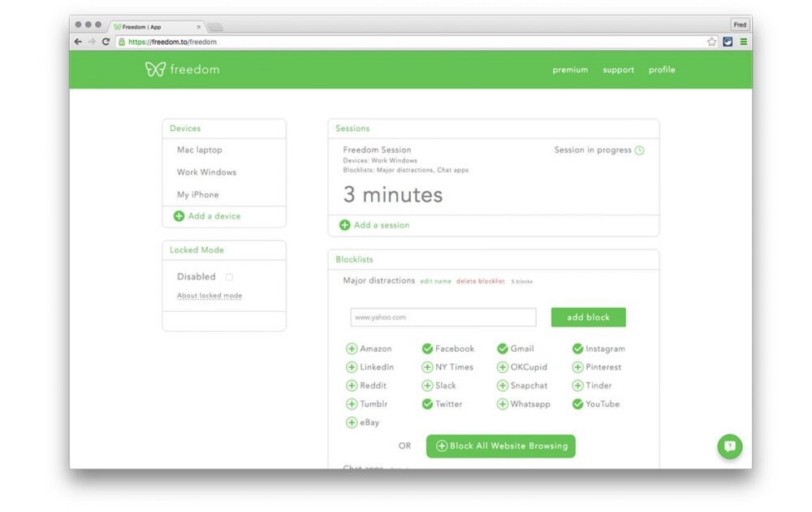Image resolution: width=812 pixels, height=512 pixels.
Task: Add OKCupid to the blocklist
Action: pos(503,367)
